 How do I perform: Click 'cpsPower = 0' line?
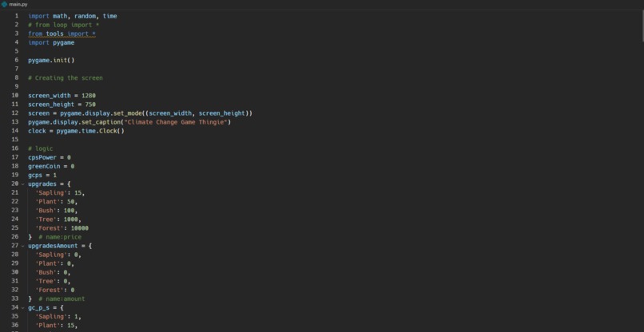click(50, 157)
